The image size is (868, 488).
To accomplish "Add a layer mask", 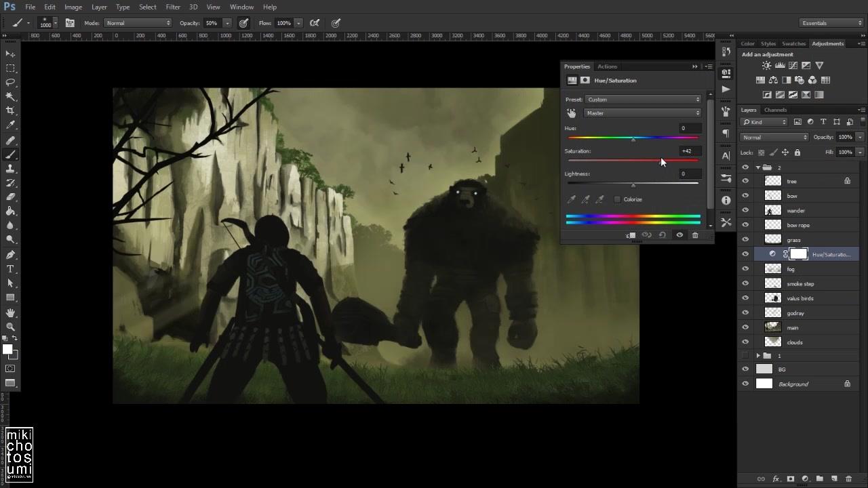I will point(790,479).
